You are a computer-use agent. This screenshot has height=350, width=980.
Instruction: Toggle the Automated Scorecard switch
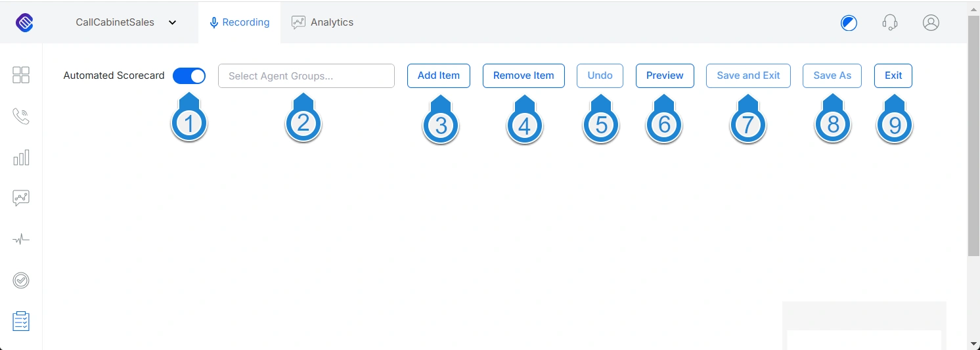[189, 76]
